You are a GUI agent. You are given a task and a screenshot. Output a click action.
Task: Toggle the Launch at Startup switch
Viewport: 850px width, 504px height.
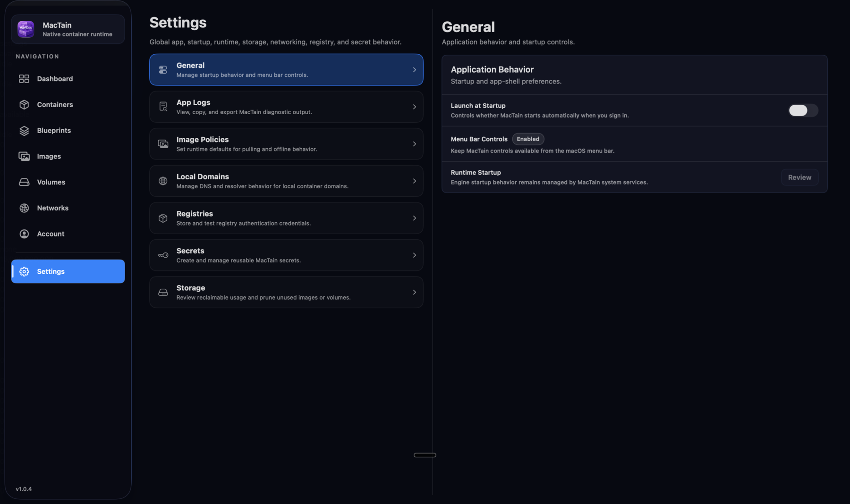point(803,110)
